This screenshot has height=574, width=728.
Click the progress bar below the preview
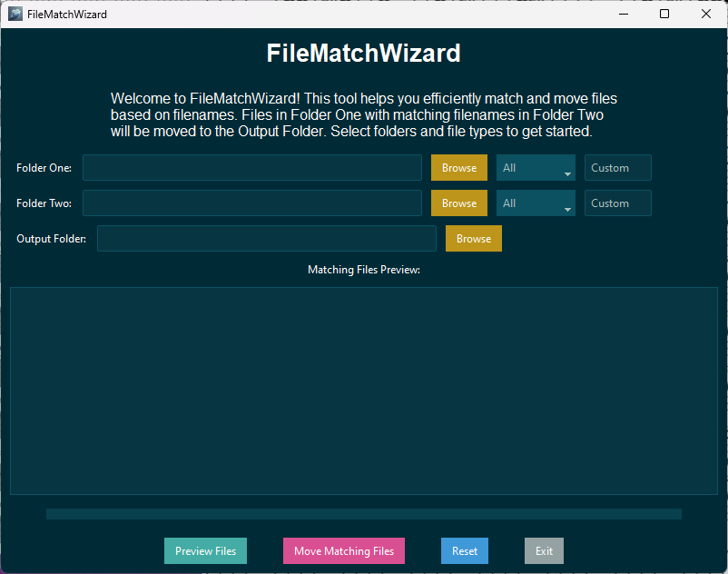click(x=363, y=513)
